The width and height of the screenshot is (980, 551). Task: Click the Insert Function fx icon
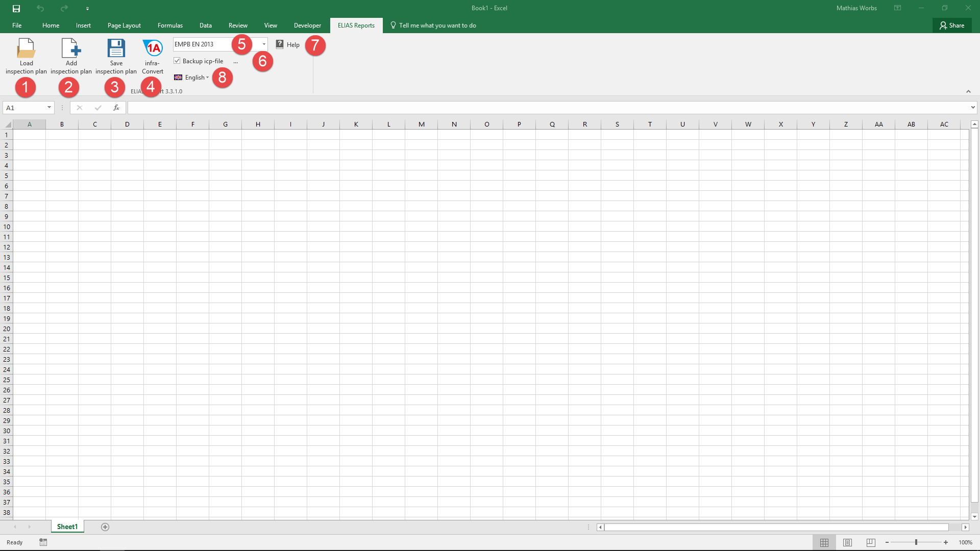click(116, 108)
